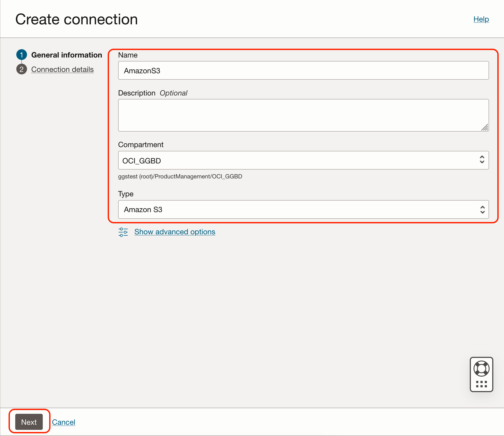Expand Show advanced options
Screen dimensions: 504x436
[175, 232]
